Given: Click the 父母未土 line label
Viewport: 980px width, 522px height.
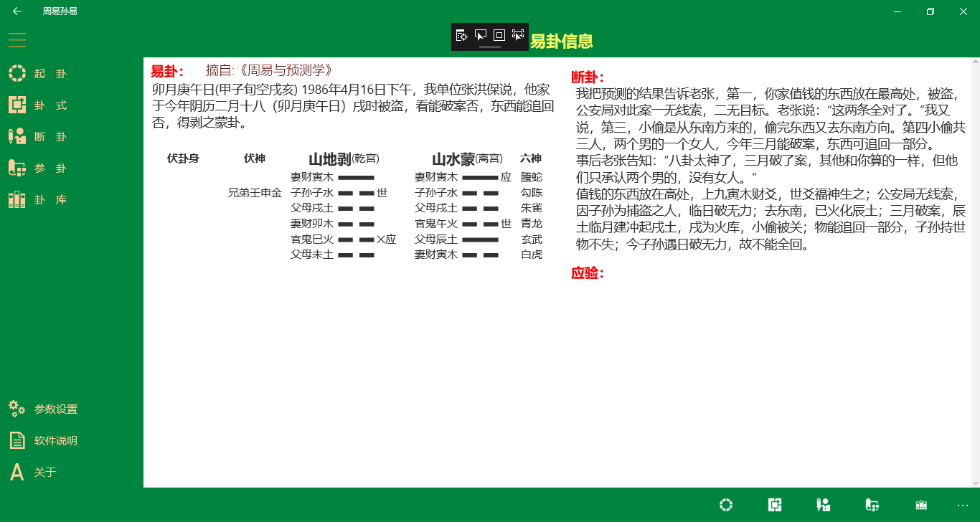Looking at the screenshot, I should (x=312, y=255).
